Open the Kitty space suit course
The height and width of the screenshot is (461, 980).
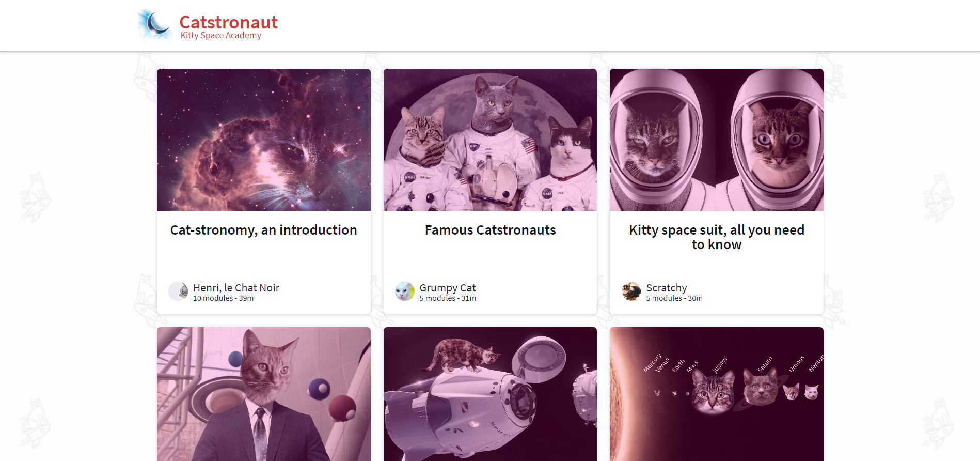716,237
